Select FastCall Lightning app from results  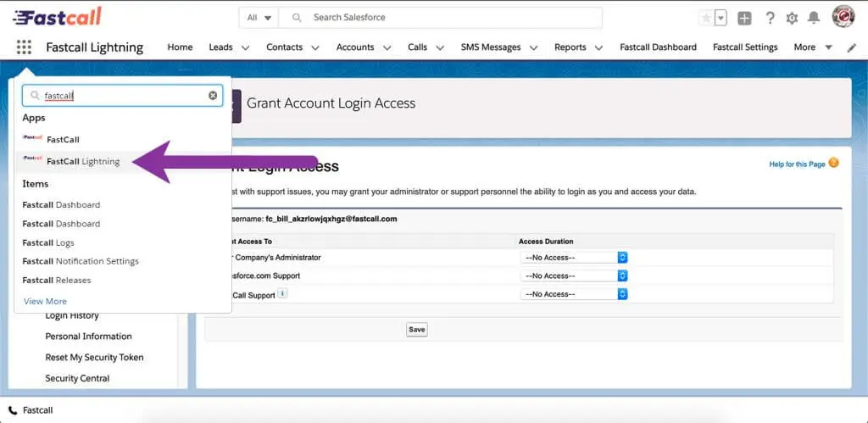pyautogui.click(x=83, y=161)
